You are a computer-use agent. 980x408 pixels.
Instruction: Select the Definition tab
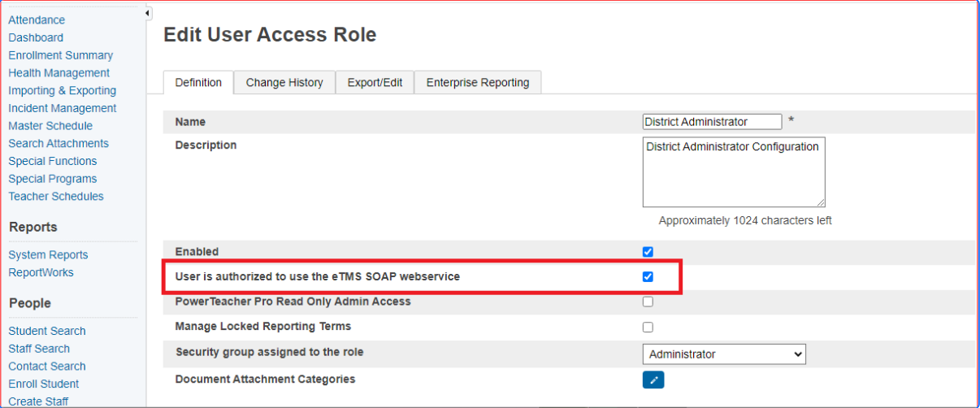pos(198,82)
